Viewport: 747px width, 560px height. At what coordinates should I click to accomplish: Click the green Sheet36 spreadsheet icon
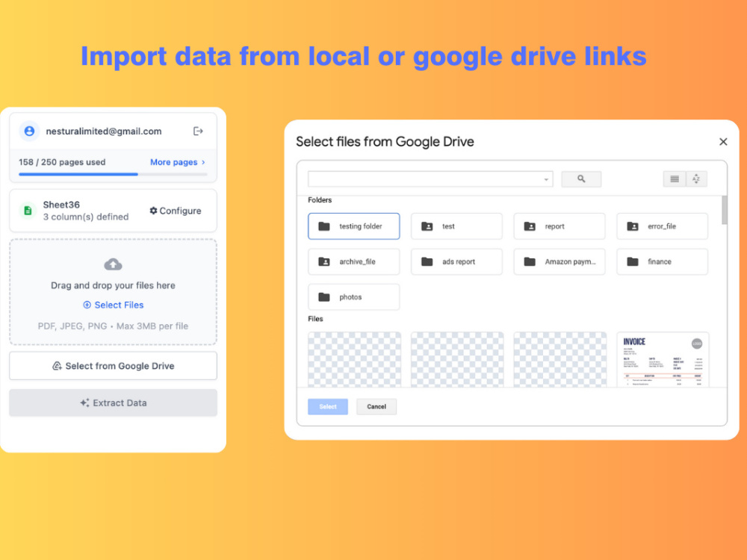28,211
